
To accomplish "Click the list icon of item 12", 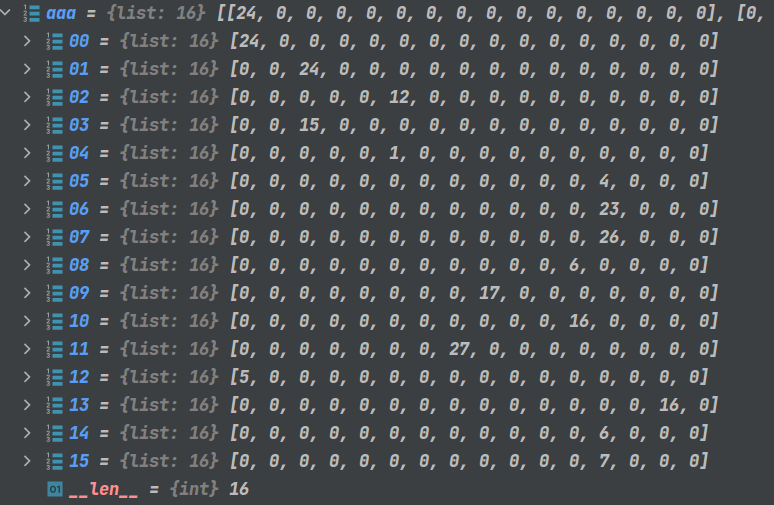I will point(54,377).
